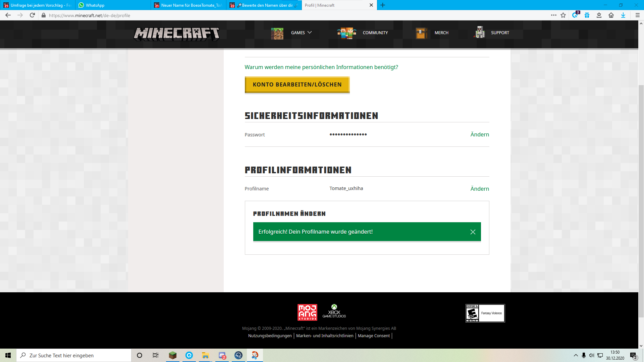Open 'Warum werden meine persönlichen Informationen benötigt?' link

click(321, 67)
